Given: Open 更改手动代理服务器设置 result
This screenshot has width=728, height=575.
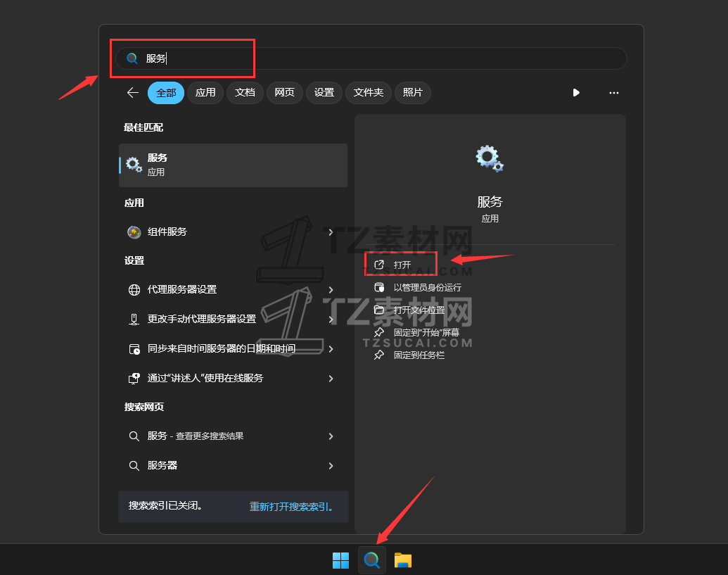Looking at the screenshot, I should (x=233, y=319).
